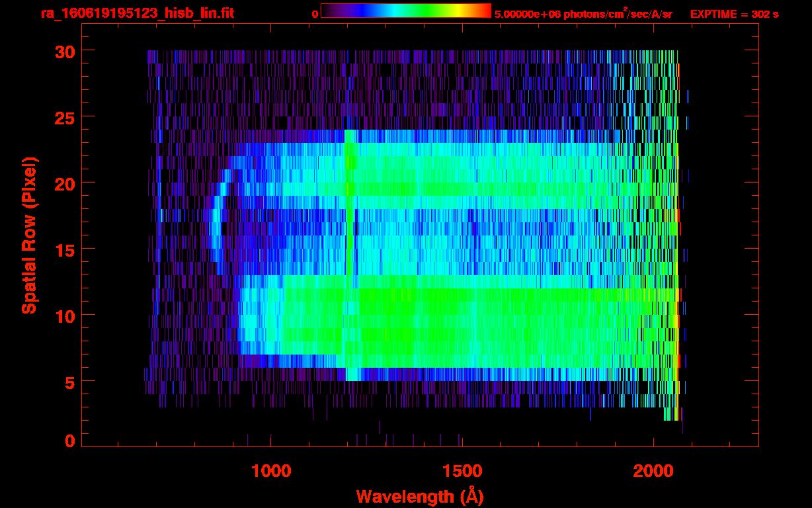This screenshot has width=812, height=508.
Task: Click the red end of the color bar
Action: click(x=483, y=11)
